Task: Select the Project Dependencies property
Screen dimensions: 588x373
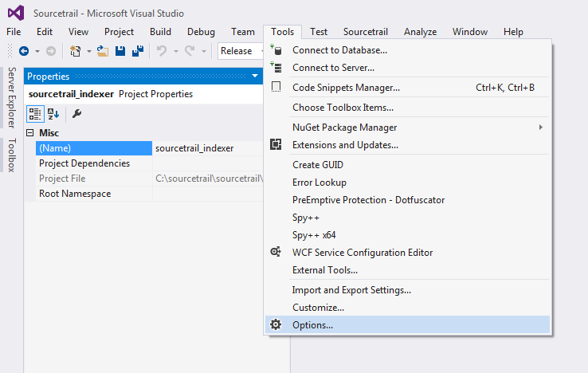Action: [x=94, y=163]
